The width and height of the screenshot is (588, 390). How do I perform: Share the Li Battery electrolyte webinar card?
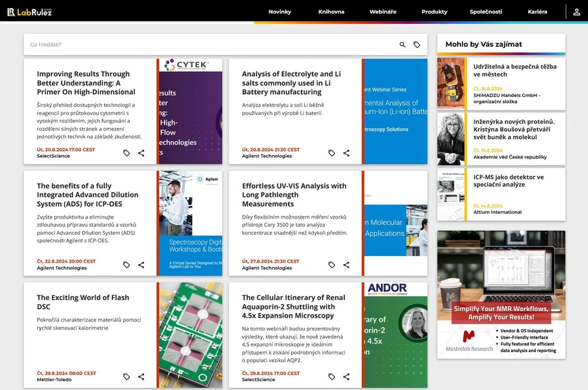point(346,153)
